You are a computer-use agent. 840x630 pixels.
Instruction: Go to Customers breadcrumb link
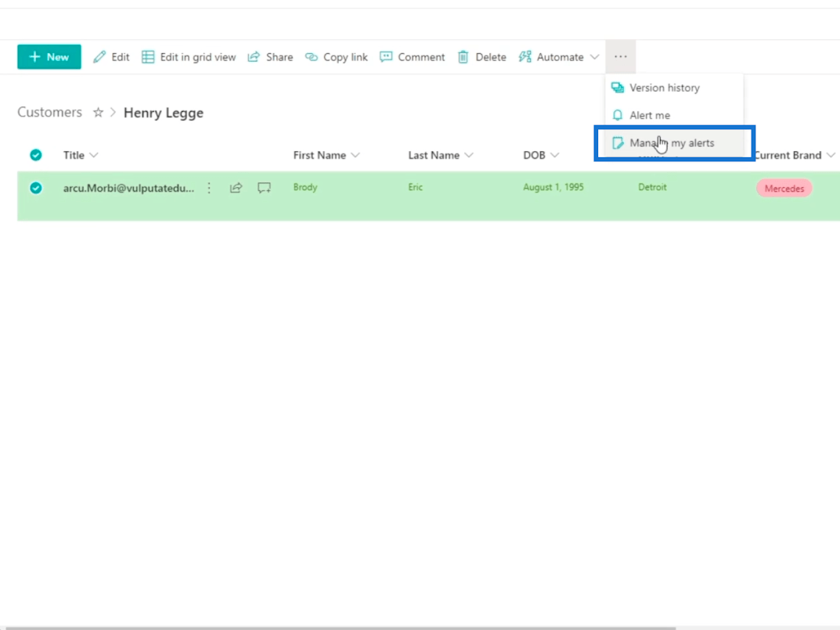pos(50,113)
